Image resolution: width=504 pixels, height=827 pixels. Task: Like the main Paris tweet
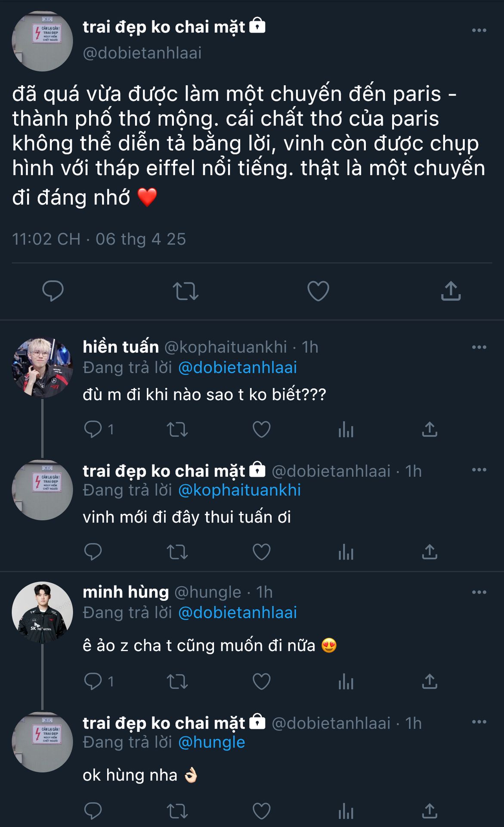318,291
